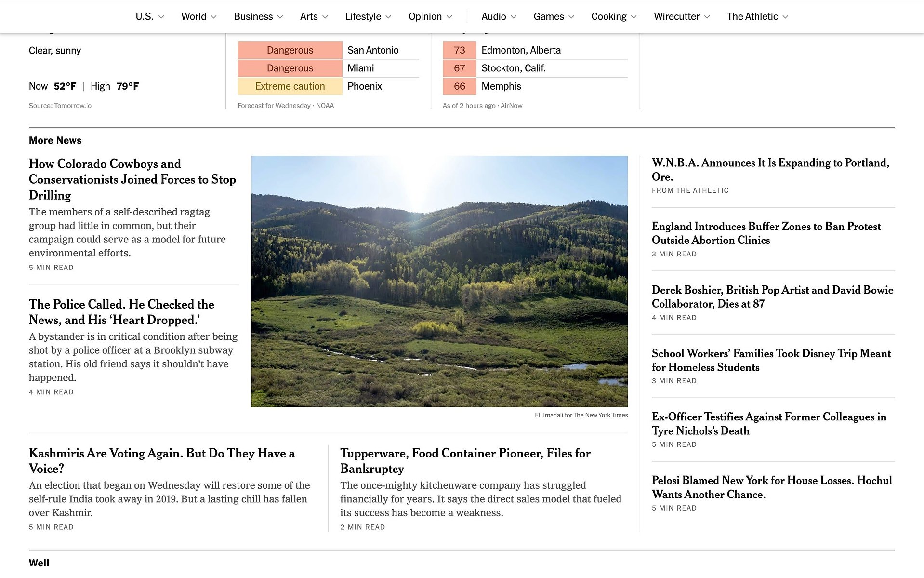Click Edmonton, Alberta row text

pyautogui.click(x=521, y=50)
